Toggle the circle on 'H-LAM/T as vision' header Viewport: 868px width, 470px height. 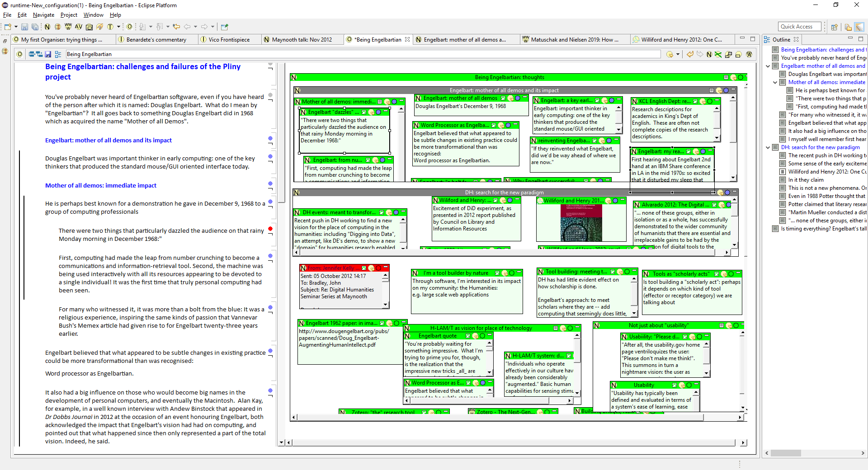[x=570, y=328]
